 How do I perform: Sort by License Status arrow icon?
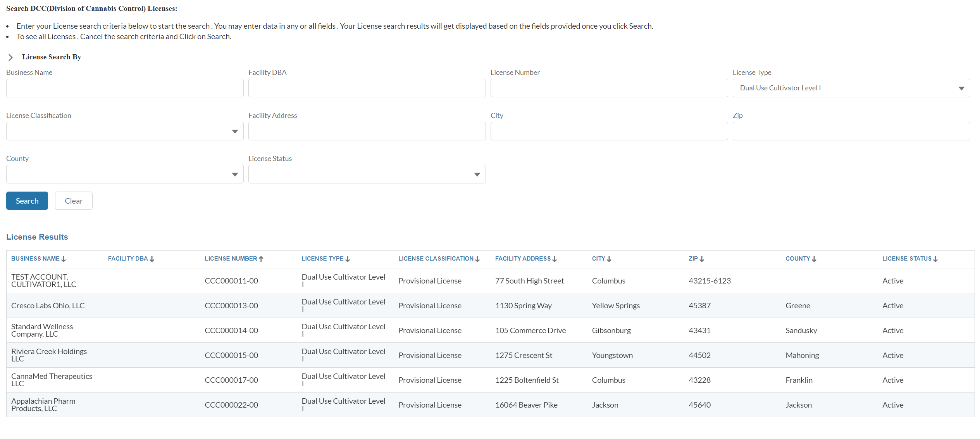click(x=935, y=259)
